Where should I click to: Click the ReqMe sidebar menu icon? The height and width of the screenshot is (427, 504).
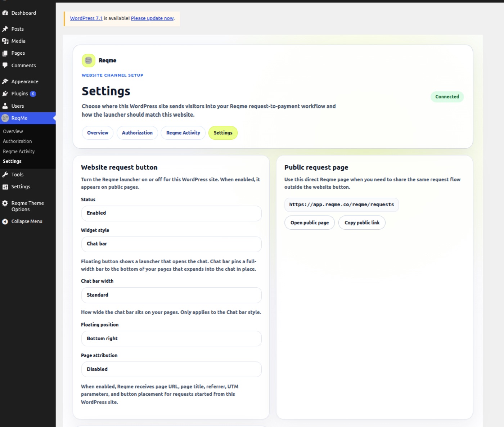(x=5, y=118)
